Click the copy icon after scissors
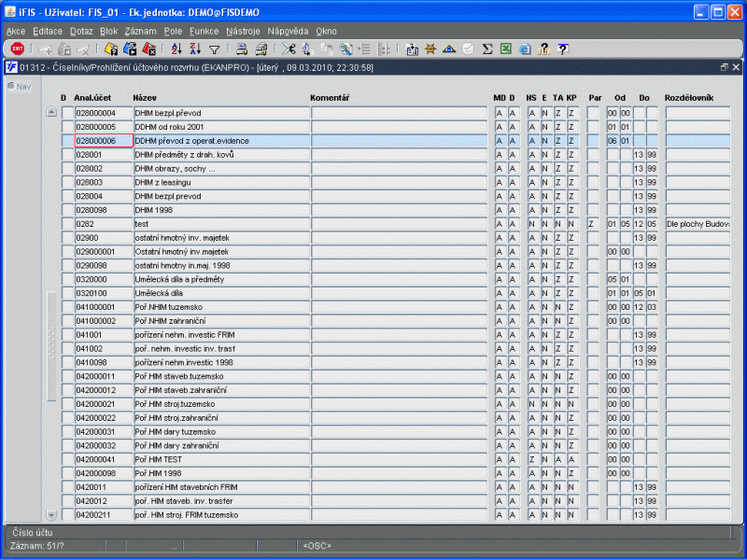Image resolution: width=747 pixels, height=560 pixels. tap(307, 49)
